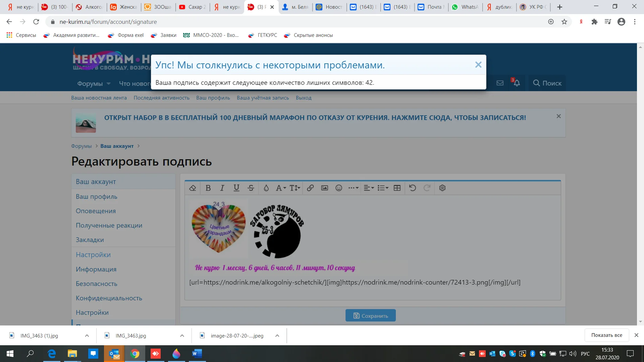The image size is (644, 362).
Task: Open 'Последняя активность' link
Action: click(162, 98)
